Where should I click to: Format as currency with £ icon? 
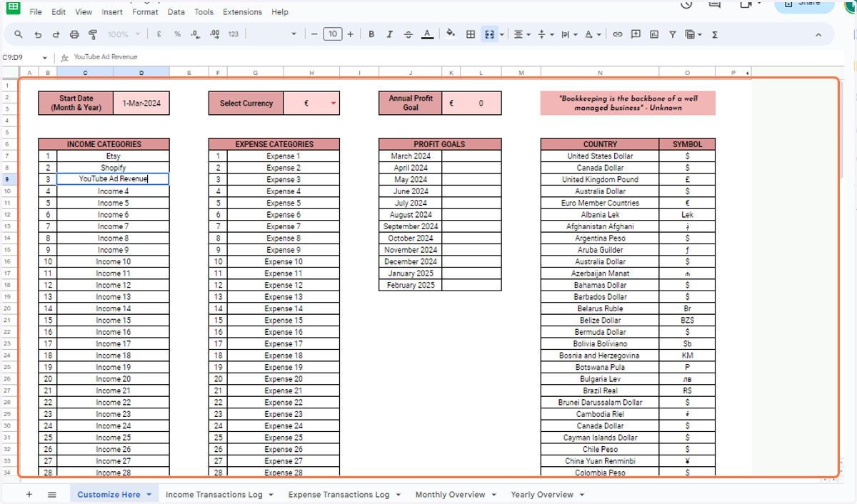tap(158, 34)
